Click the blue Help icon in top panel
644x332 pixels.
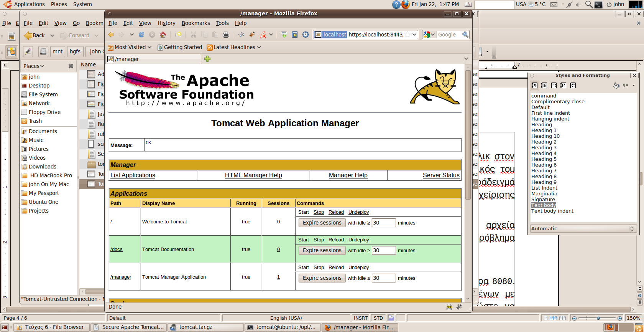coord(396,5)
